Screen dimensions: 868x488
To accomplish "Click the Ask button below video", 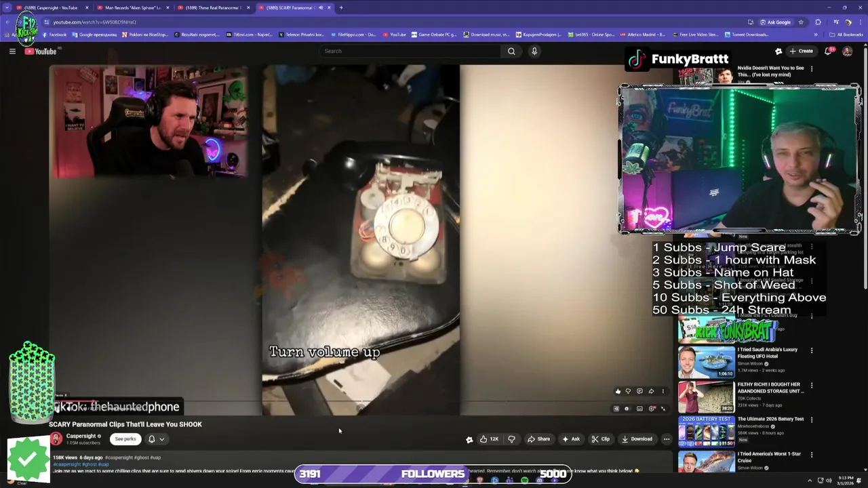I will coord(570,439).
